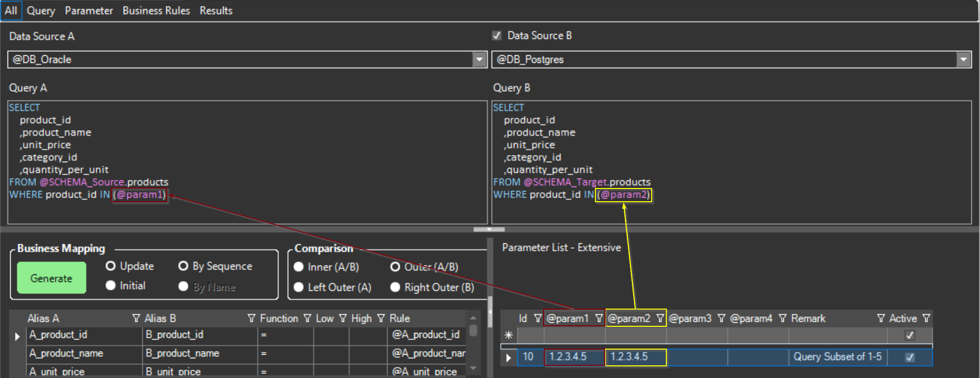Open the Results tab

click(216, 11)
